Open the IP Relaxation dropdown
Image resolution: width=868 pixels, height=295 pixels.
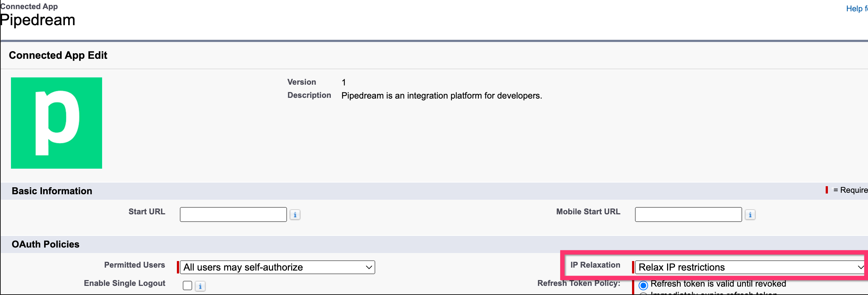(750, 267)
